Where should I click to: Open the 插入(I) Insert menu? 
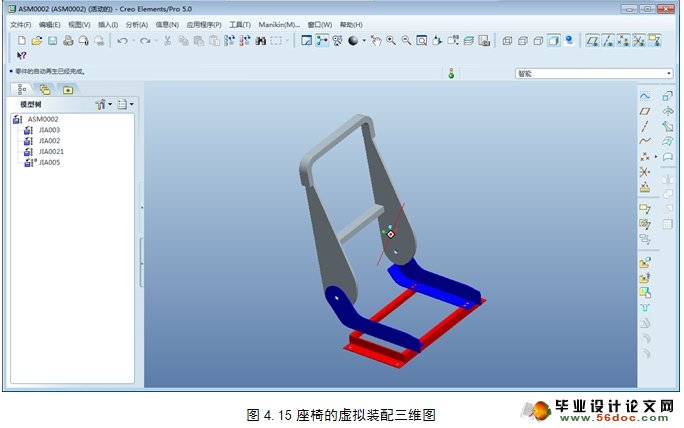108,25
